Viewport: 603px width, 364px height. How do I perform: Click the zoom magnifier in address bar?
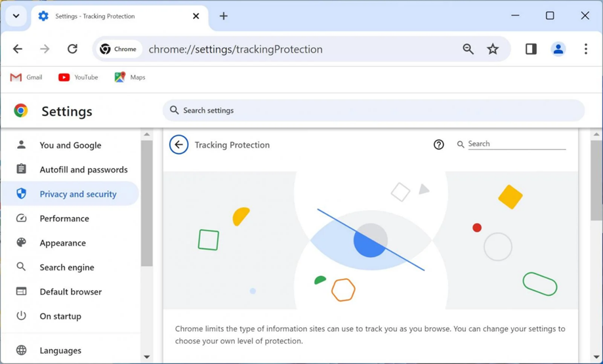[x=468, y=49]
